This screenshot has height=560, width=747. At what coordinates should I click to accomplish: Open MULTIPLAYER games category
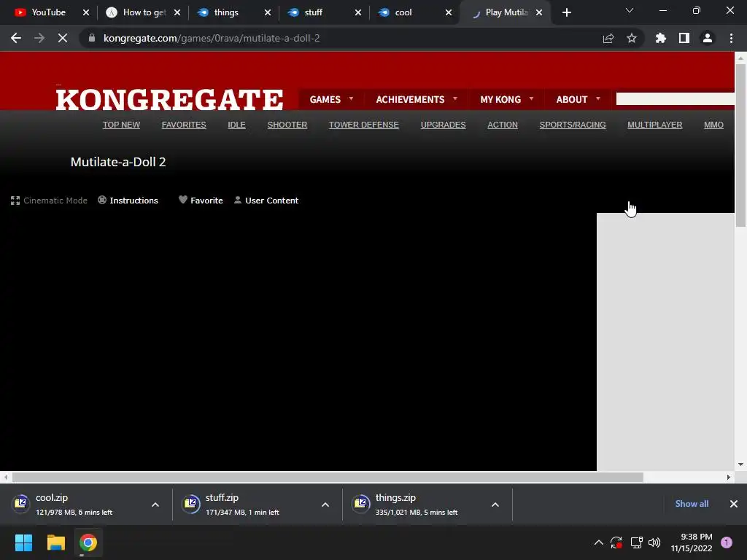[x=655, y=125]
